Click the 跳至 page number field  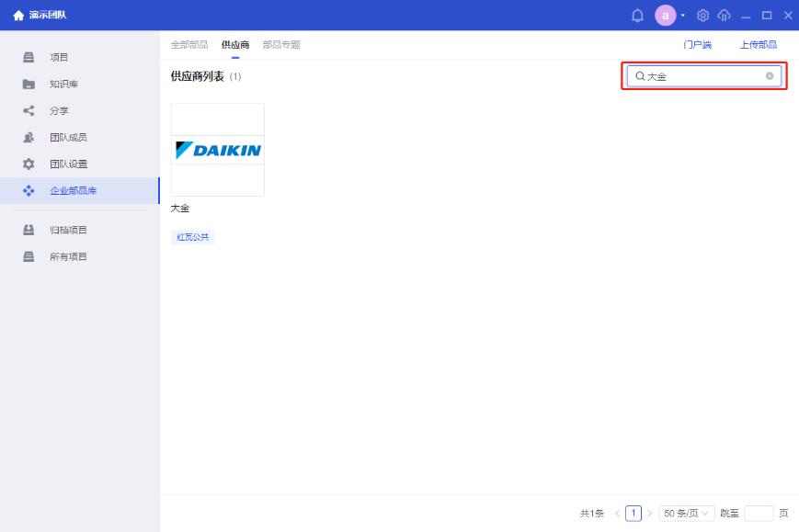pyautogui.click(x=759, y=513)
